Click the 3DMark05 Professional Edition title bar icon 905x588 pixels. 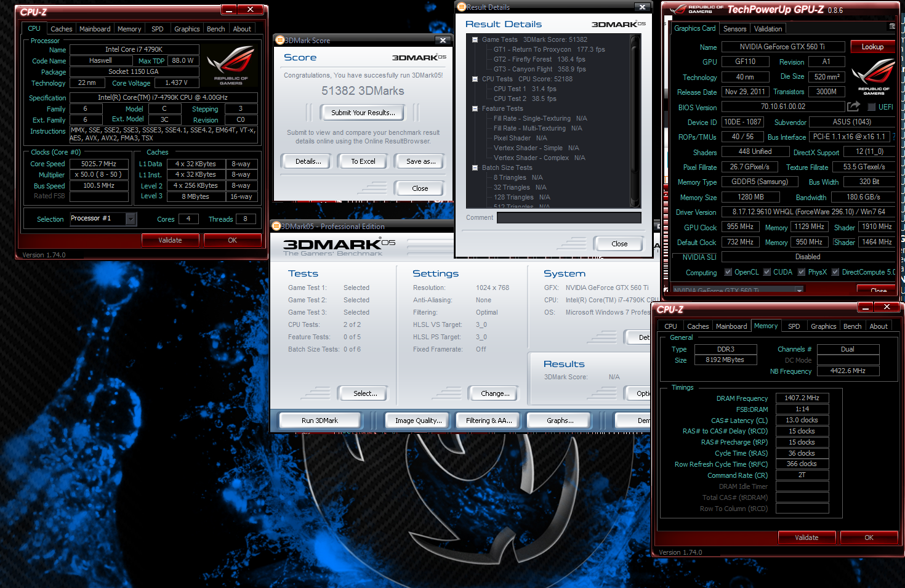[x=276, y=226]
